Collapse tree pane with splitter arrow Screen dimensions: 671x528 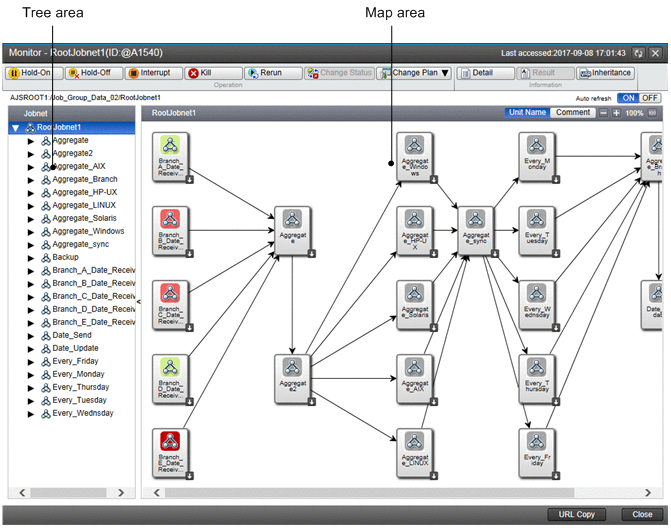click(139, 302)
